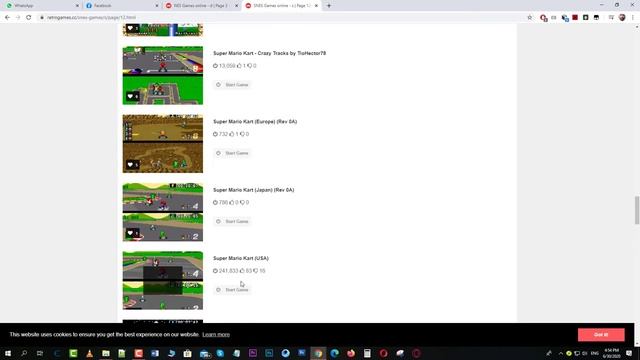640x360 pixels.
Task: Favorite Mario Kart (Japan) using the heart icon
Action: pyautogui.click(x=130, y=233)
